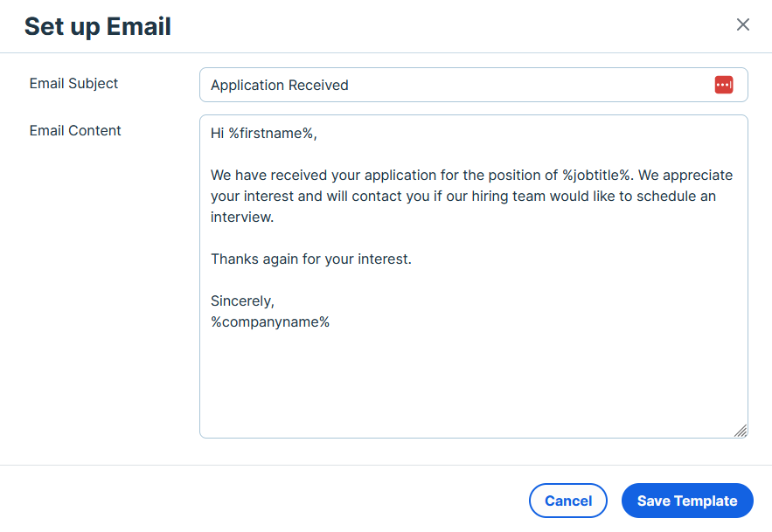Place cursor in %firstname% placeholder
The width and height of the screenshot is (772, 532).
[271, 134]
